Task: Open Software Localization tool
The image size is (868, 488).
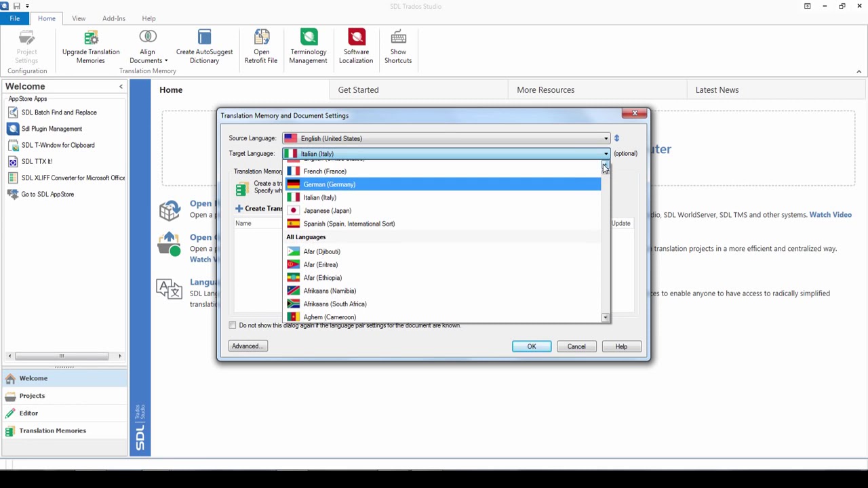Action: click(356, 47)
